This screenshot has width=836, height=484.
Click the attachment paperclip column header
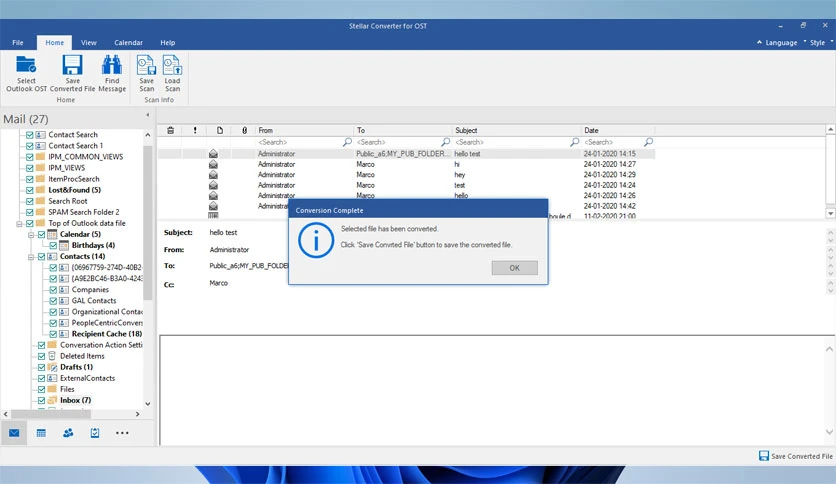[x=244, y=130]
